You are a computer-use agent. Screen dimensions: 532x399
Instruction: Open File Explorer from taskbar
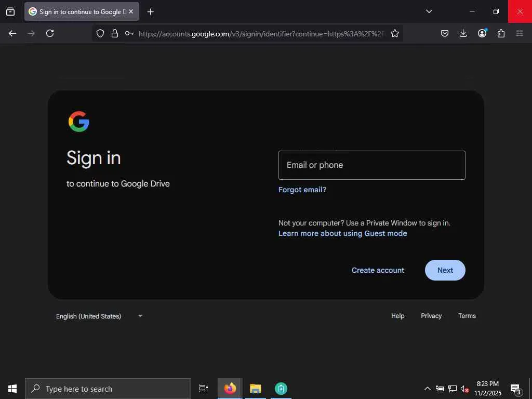pos(256,389)
